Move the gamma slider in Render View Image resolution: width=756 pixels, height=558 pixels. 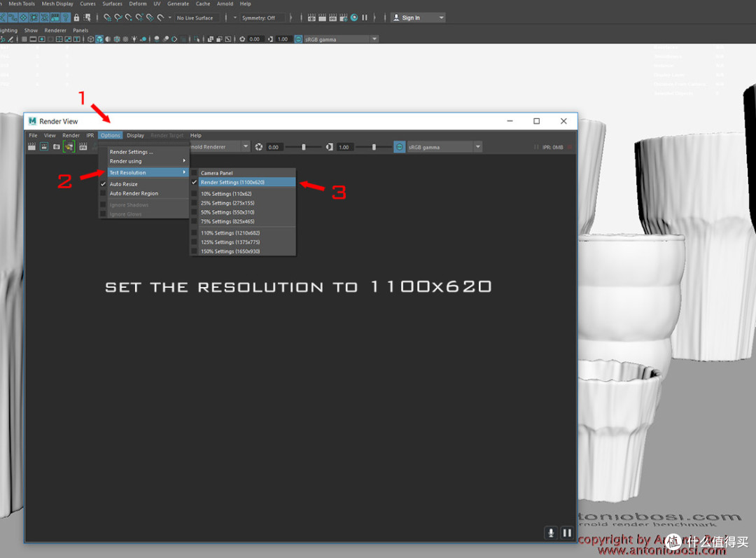(374, 147)
